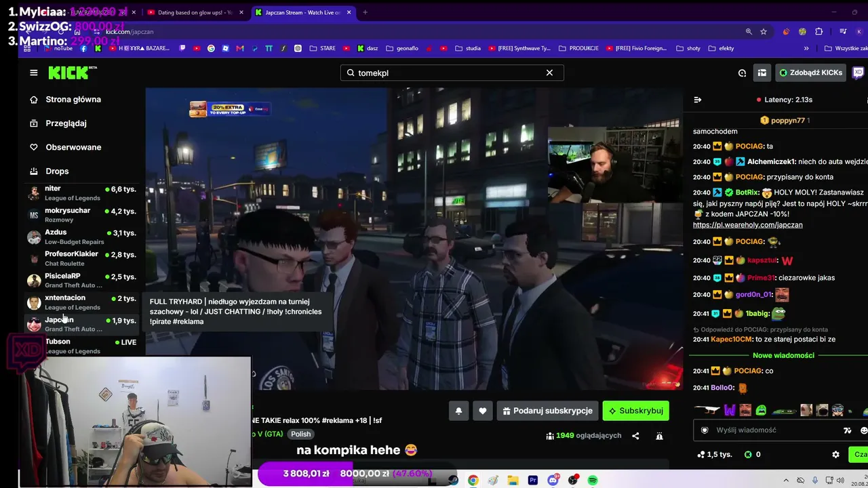Open Azdus Low-Budget Repairs channel

tap(82, 237)
